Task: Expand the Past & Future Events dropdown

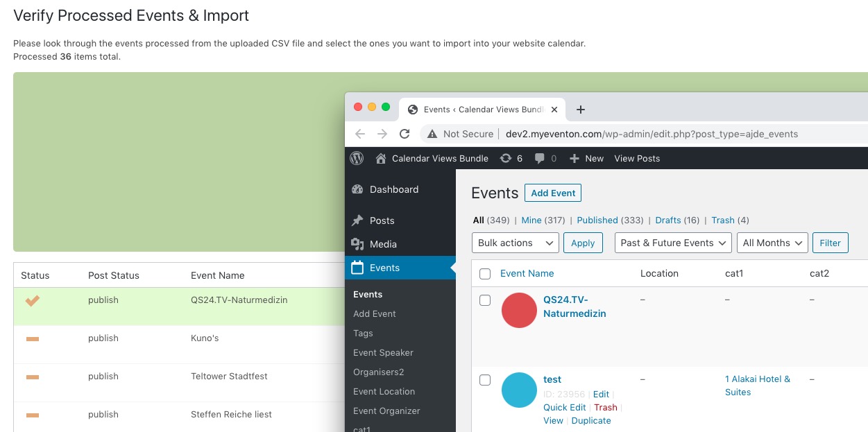Action: point(672,243)
